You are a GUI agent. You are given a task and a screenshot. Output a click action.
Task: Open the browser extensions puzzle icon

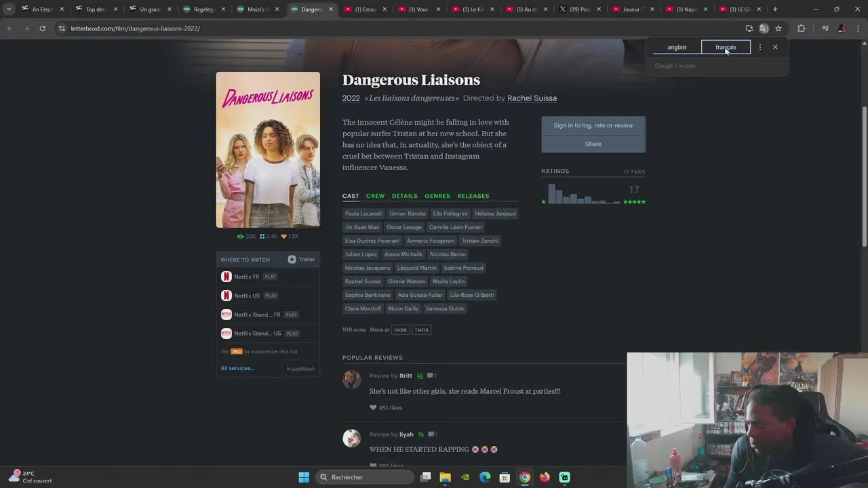[802, 28]
